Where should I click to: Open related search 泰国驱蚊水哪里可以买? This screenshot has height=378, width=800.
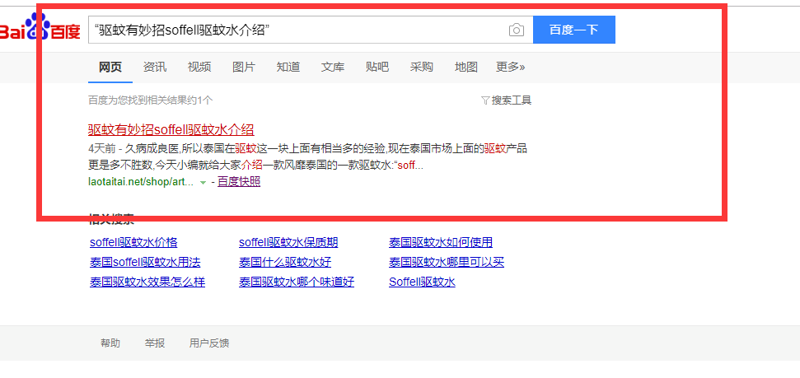(x=446, y=262)
